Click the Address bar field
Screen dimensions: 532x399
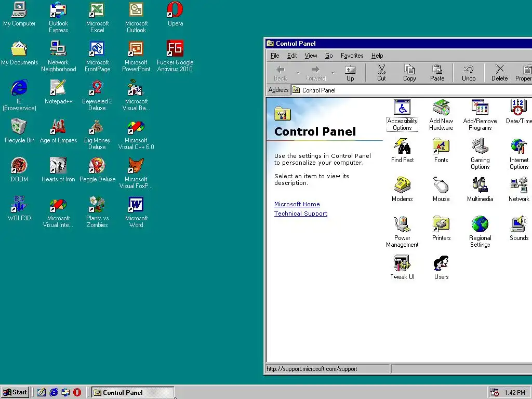click(x=411, y=90)
